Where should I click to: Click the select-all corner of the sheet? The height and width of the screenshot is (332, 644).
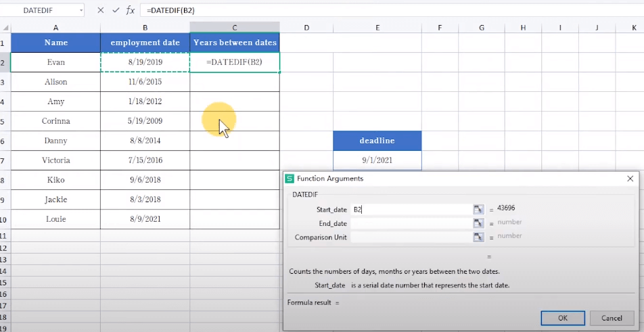click(x=5, y=28)
